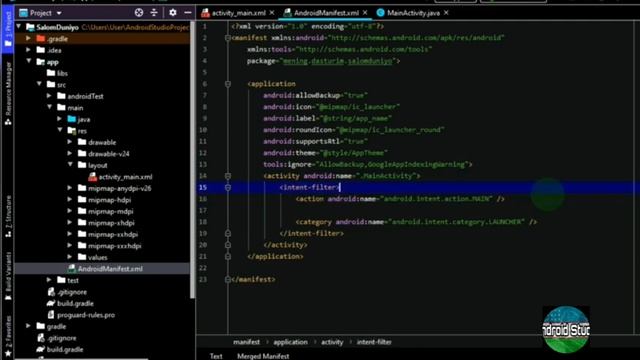This screenshot has width=640, height=360.
Task: Collapse the SalomDuniyo project root
Action: click(19, 27)
